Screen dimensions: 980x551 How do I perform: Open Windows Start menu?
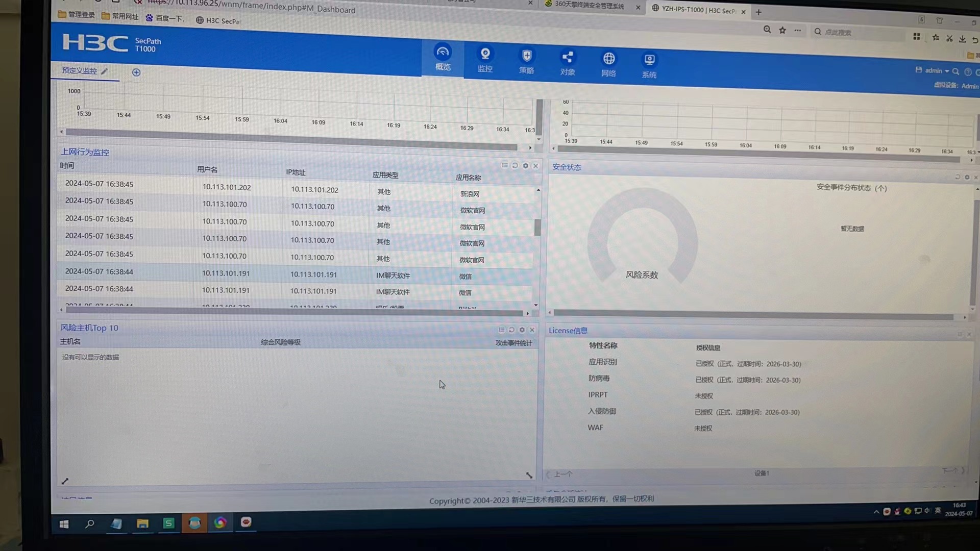point(64,524)
